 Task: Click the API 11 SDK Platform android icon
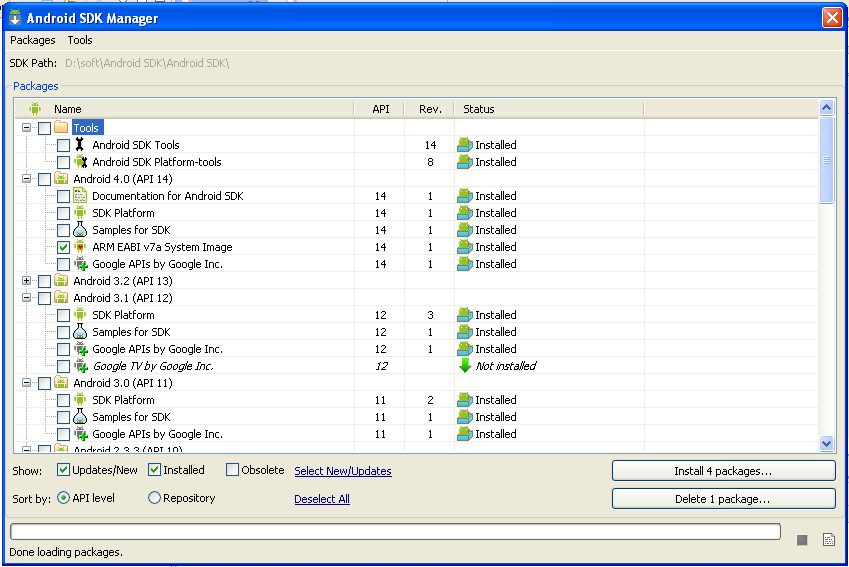point(80,399)
